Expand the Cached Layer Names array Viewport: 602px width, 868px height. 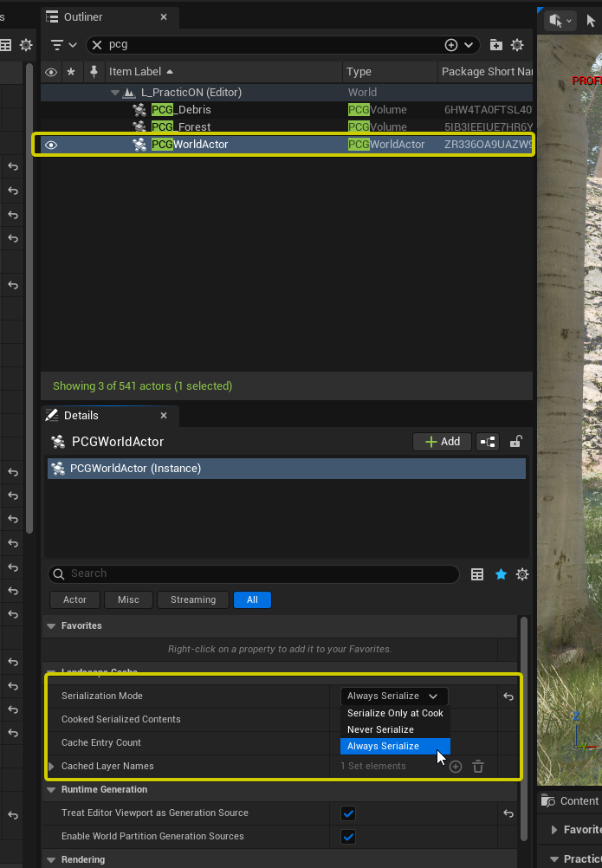click(51, 767)
